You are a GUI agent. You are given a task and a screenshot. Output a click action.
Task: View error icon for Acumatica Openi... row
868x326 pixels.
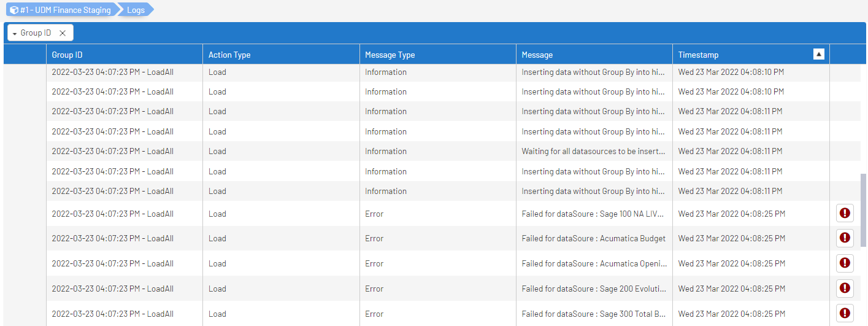(845, 263)
